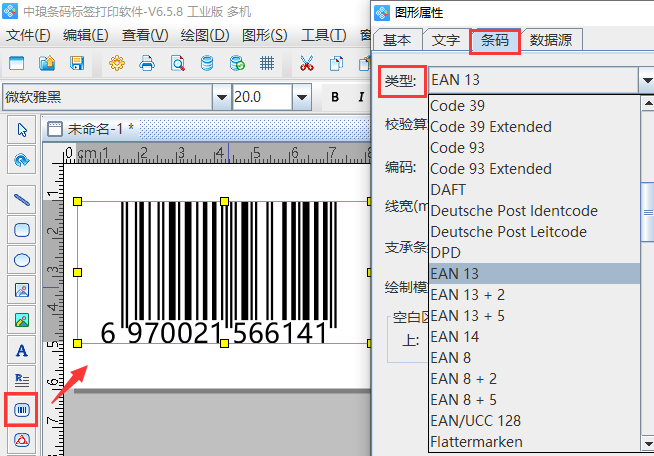Screen dimensions: 654x456
Task: Select the barcode drawing tool
Action: 22,410
